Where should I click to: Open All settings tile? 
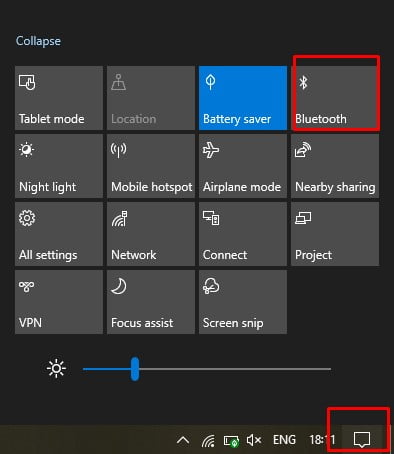click(59, 234)
